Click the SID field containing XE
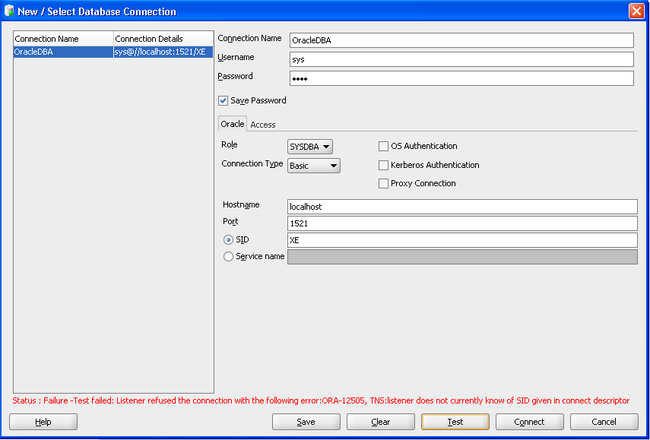650x440 pixels. pyautogui.click(x=462, y=240)
